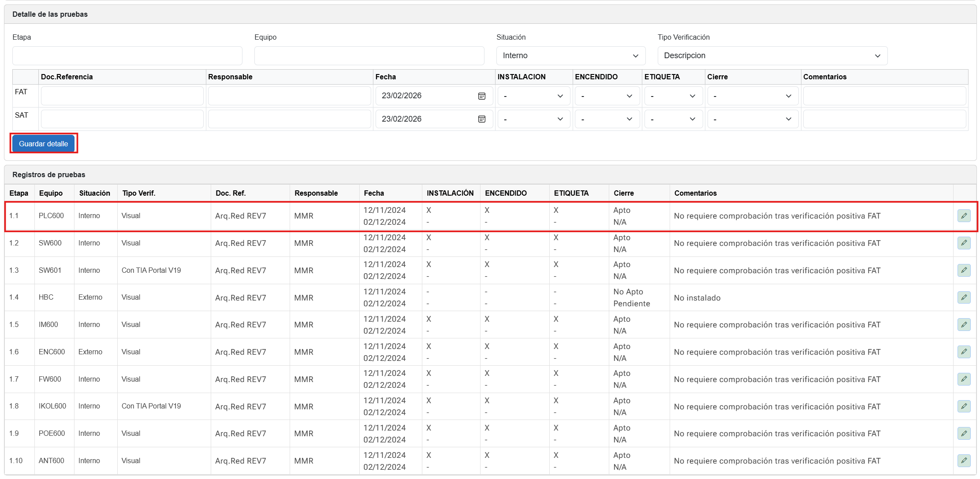Viewport: 980px width, 479px height.
Task: Edit the ENC600 test record
Action: 964,352
